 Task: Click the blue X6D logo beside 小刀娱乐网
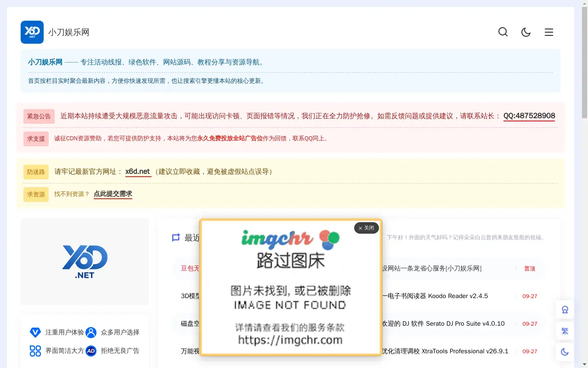pos(32,32)
